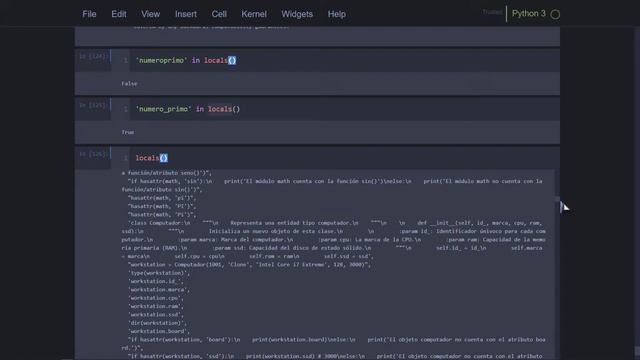This screenshot has height=360, width=640.
Task: Open the Kernel menu
Action: [254, 14]
